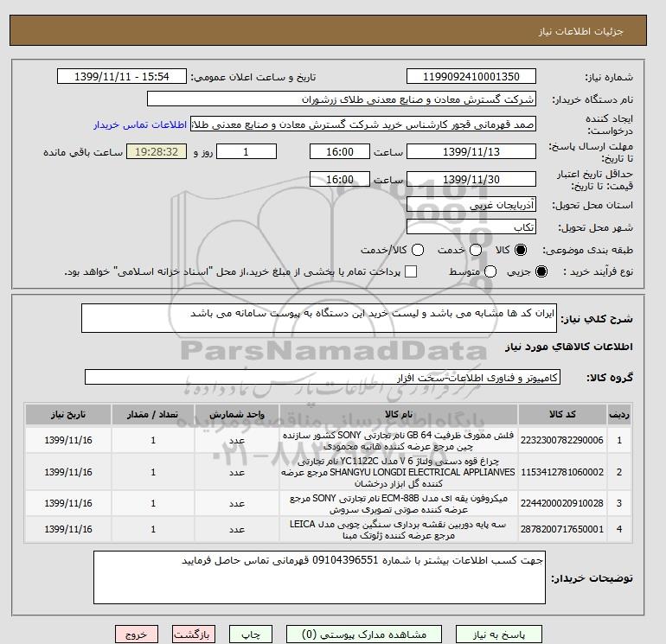Select the متوسط purchase type radio
This screenshot has height=644, width=666.
(x=490, y=271)
